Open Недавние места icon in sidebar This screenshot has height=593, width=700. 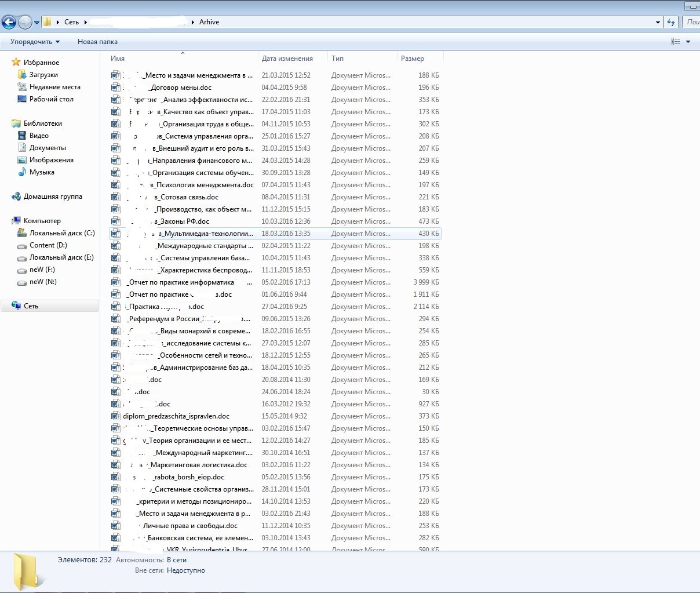coord(22,87)
